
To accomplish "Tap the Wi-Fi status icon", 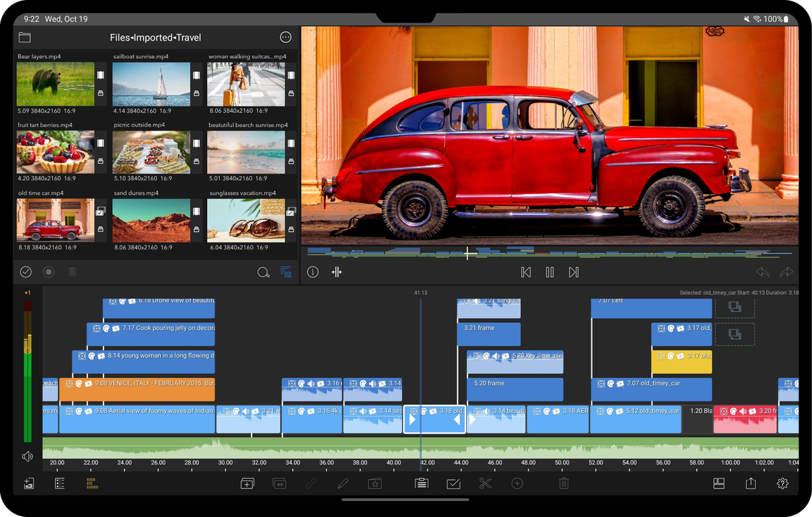I will click(x=757, y=19).
